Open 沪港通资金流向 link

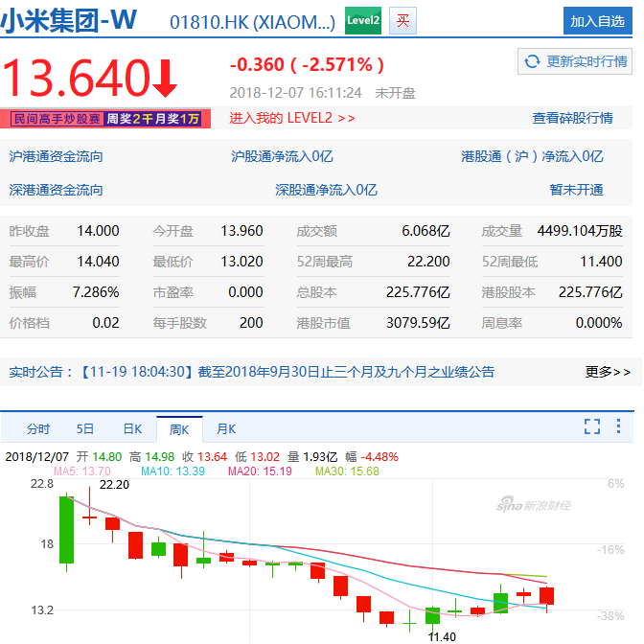coord(56,156)
